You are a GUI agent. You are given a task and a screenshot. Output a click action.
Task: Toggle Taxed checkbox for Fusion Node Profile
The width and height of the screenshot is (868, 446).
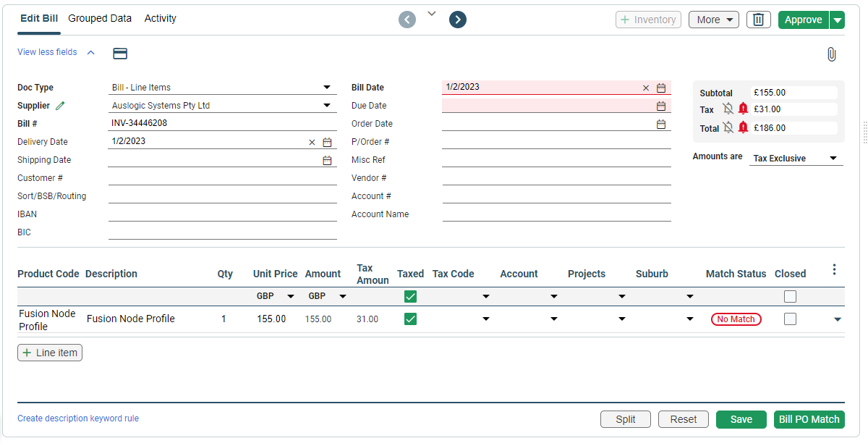tap(410, 319)
